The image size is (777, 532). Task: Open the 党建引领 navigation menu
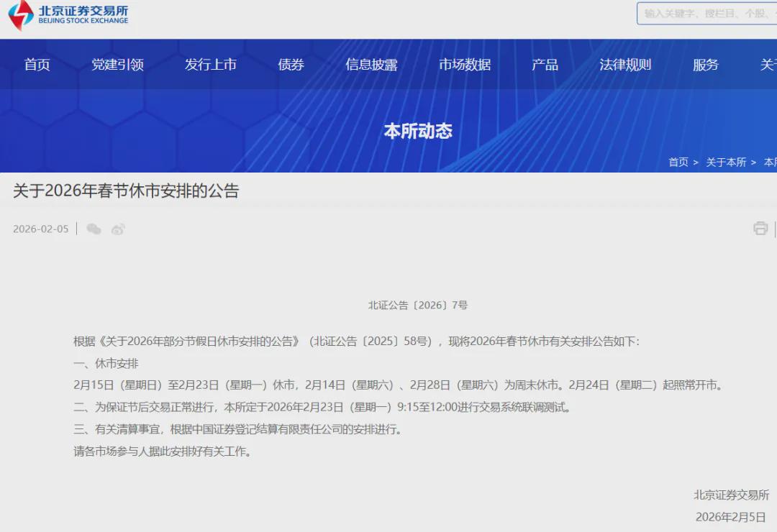pos(117,65)
